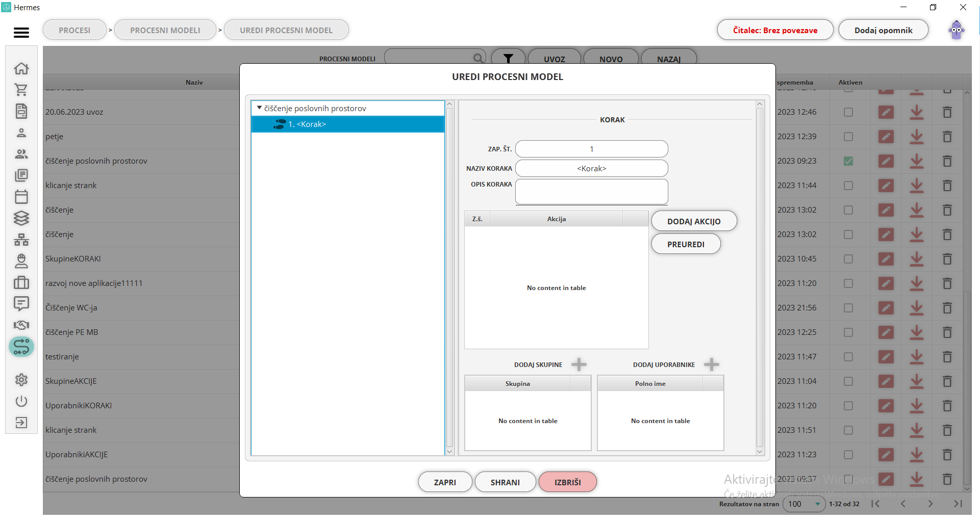Click IZBRIŠI to delete

coord(568,482)
